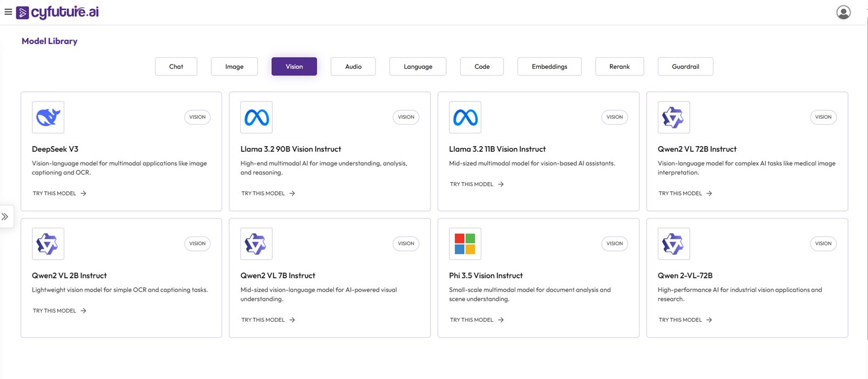Image resolution: width=868 pixels, height=379 pixels.
Task: Open the hamburger menu icon
Action: coord(8,12)
